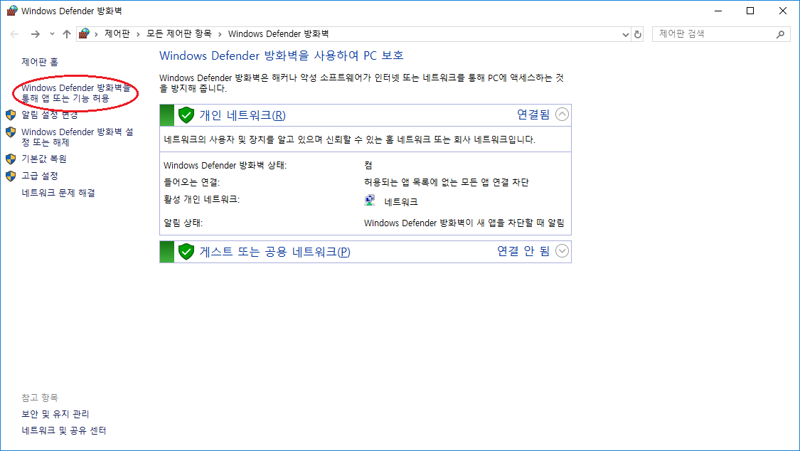This screenshot has width=800, height=451.
Task: Select the 제어판 breadcrumb
Action: point(117,34)
